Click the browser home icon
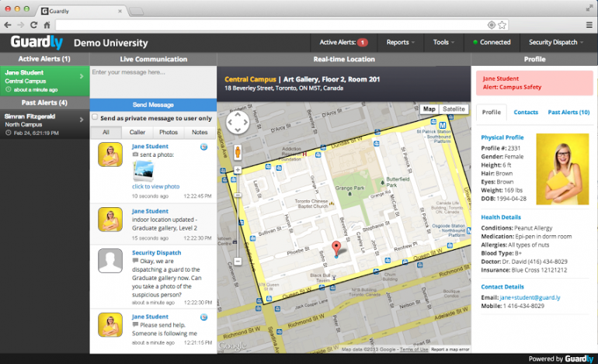This screenshot has height=364, width=598. [x=47, y=25]
